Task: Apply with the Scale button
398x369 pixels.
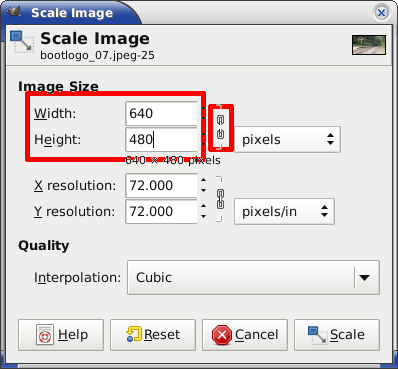Action: [x=337, y=335]
